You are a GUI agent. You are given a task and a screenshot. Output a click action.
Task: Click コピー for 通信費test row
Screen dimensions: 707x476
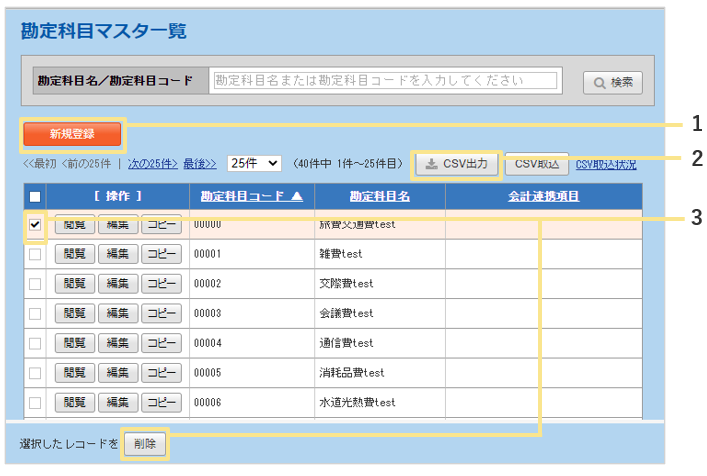161,343
